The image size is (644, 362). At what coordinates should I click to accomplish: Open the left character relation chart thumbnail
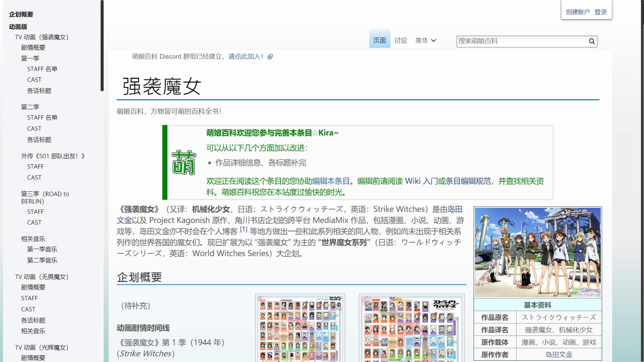300,328
